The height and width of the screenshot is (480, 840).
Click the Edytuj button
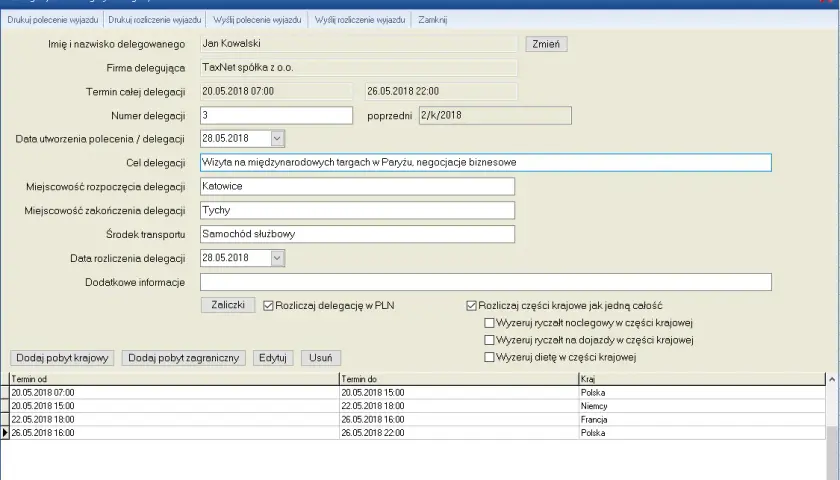click(273, 358)
